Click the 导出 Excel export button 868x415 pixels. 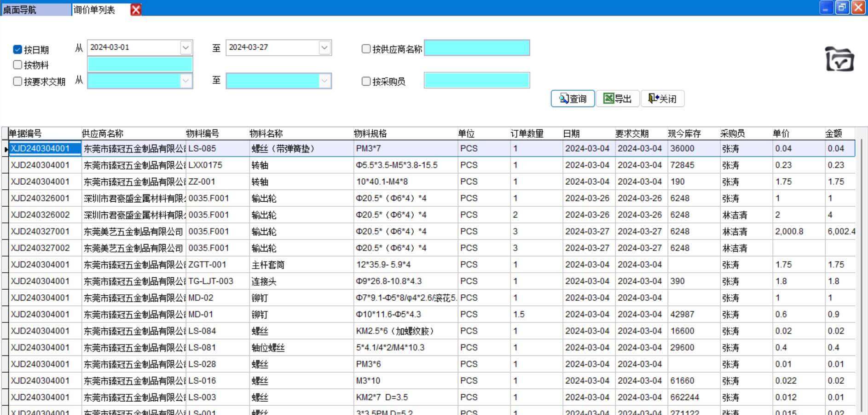(617, 99)
